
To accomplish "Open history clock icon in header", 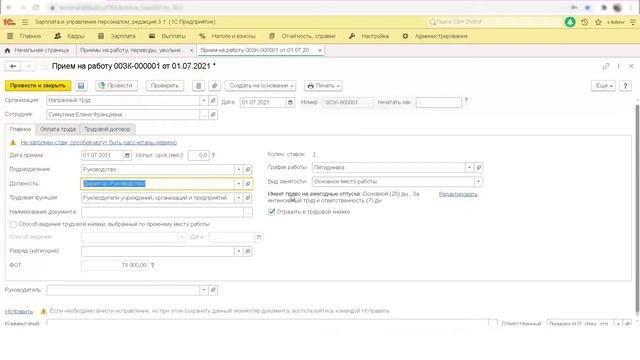I will (x=584, y=22).
